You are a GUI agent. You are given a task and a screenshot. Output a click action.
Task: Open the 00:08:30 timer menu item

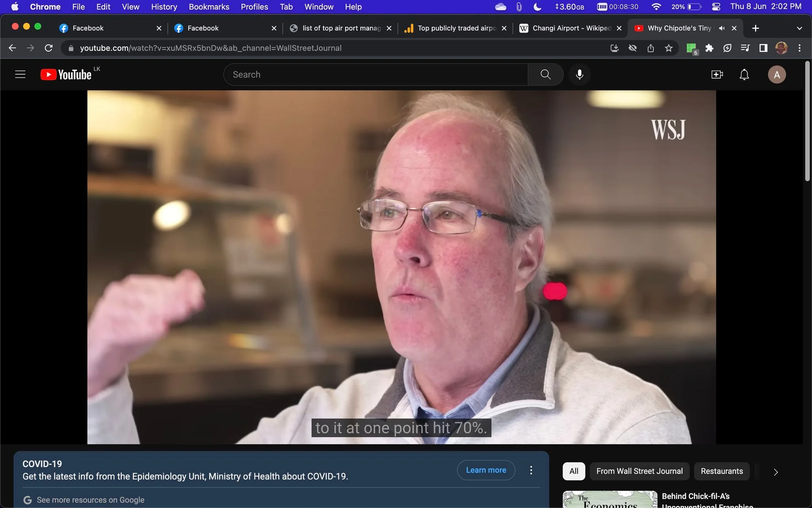[617, 7]
